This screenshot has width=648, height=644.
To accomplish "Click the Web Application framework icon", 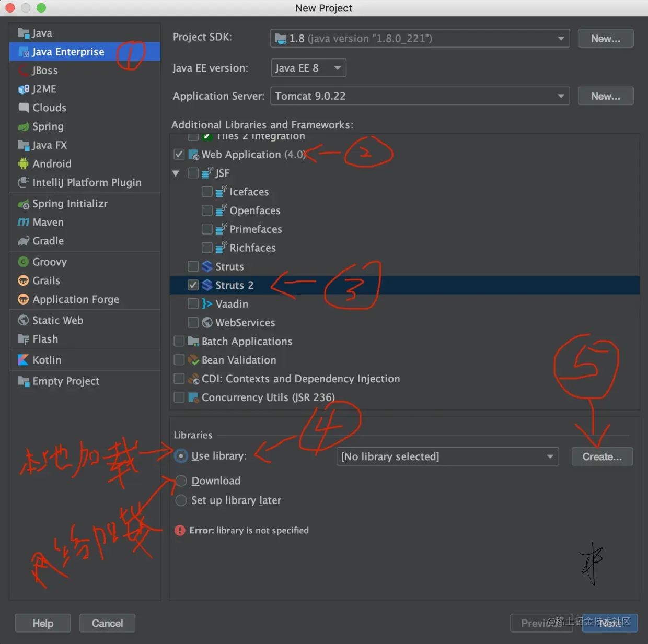I will click(x=193, y=155).
